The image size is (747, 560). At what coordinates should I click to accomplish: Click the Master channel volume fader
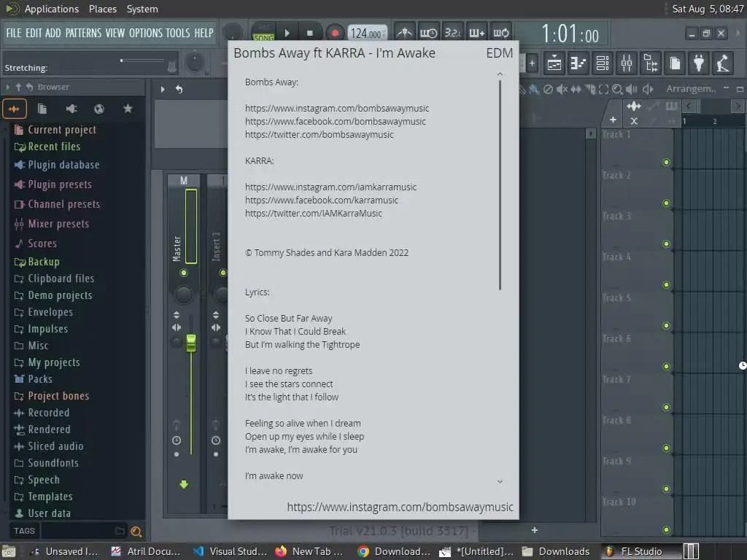click(191, 343)
